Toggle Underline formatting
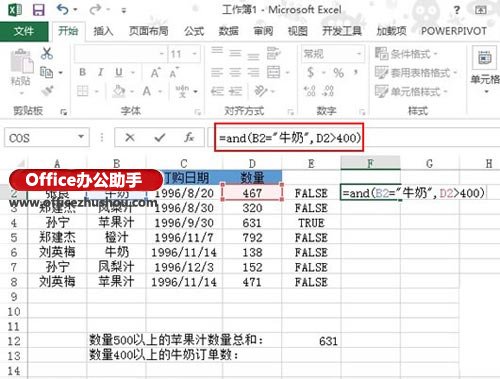This screenshot has height=379, width=500. click(119, 72)
